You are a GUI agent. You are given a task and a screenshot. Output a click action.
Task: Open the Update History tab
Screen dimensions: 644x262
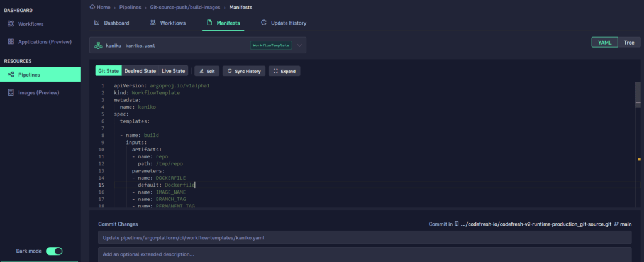(x=284, y=23)
